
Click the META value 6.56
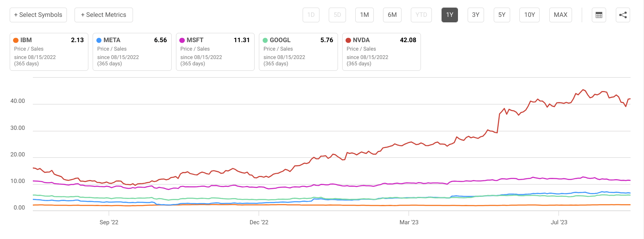pyautogui.click(x=160, y=40)
